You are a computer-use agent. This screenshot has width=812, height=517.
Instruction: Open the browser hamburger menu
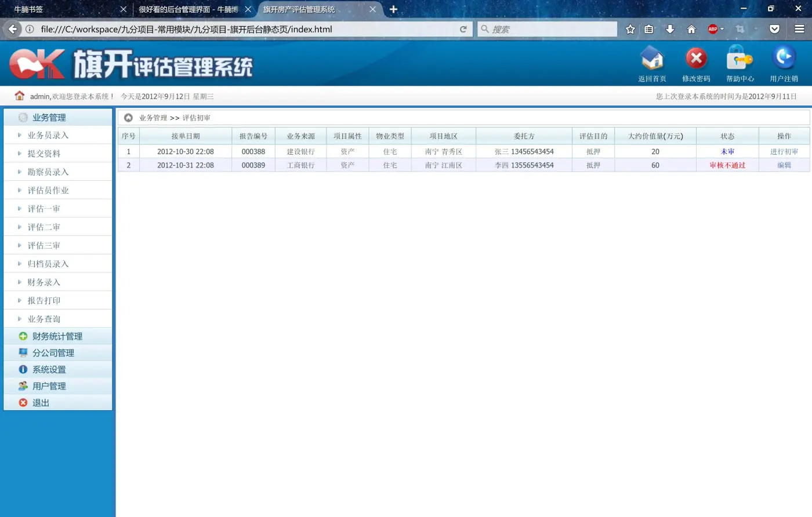coord(799,29)
